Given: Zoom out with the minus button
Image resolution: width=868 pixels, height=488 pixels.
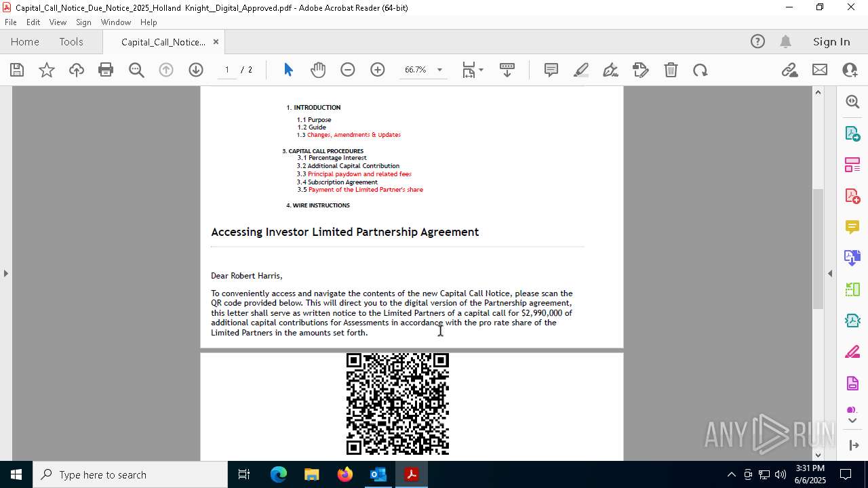Looking at the screenshot, I should click(348, 70).
